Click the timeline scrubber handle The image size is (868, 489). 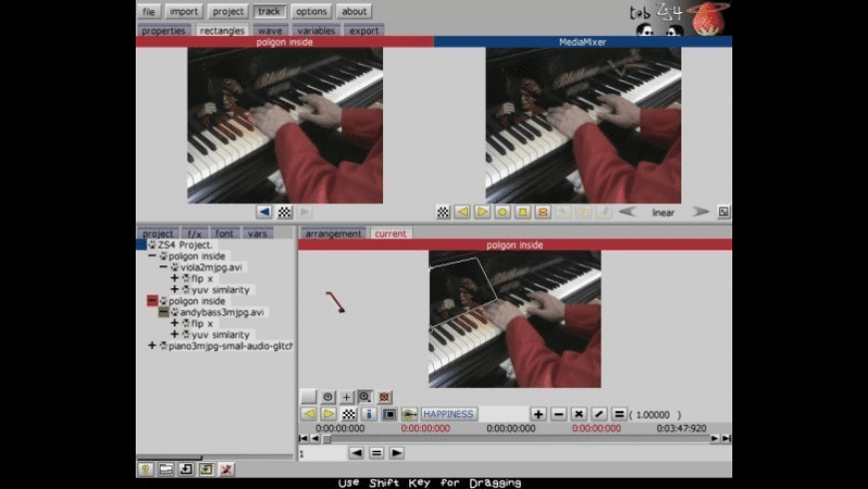click(x=326, y=439)
